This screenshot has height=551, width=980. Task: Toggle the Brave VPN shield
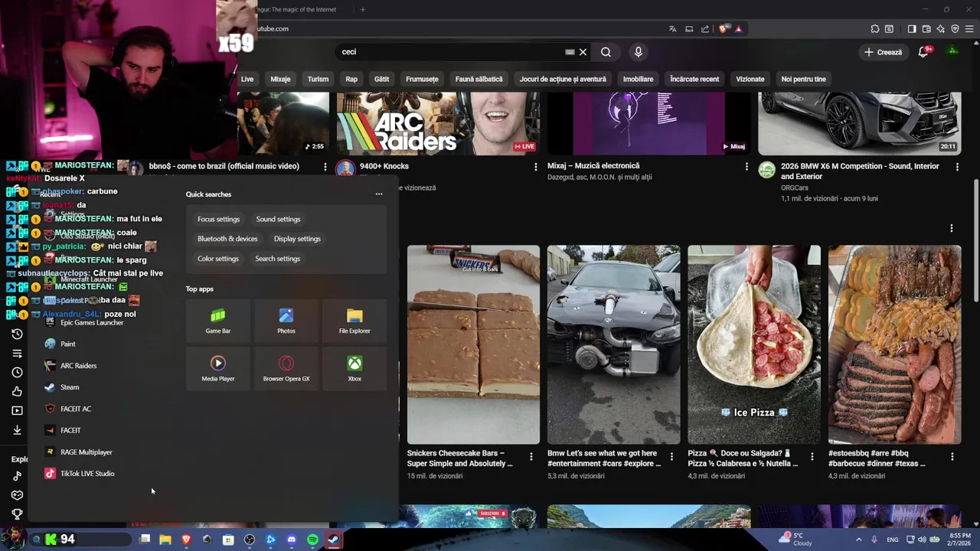955,29
